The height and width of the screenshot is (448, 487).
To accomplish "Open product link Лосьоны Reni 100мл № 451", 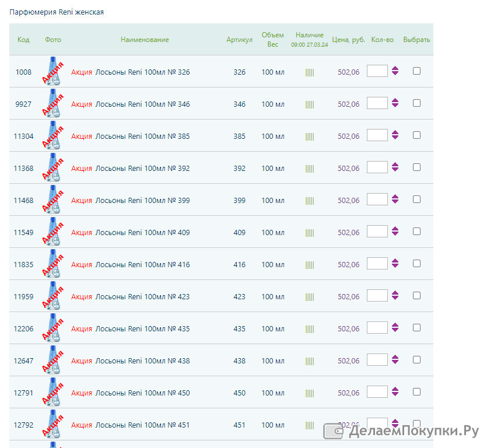I will (142, 425).
